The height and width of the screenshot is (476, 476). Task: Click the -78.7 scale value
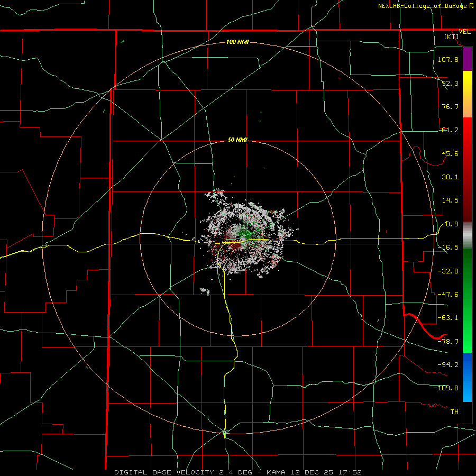tap(448, 342)
